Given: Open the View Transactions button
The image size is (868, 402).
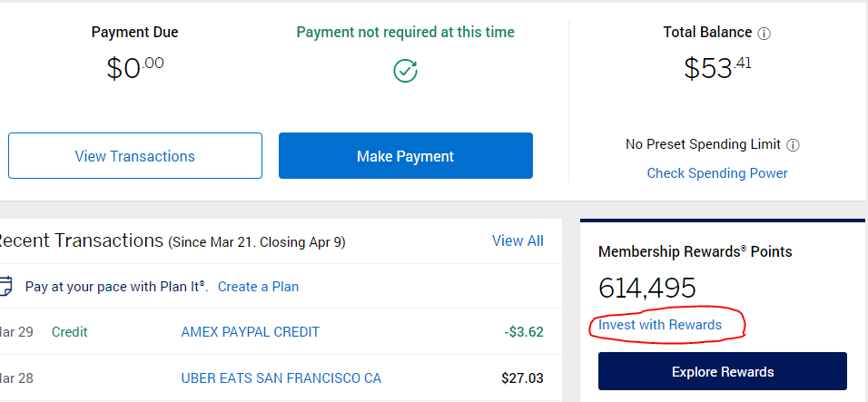Looking at the screenshot, I should (135, 155).
